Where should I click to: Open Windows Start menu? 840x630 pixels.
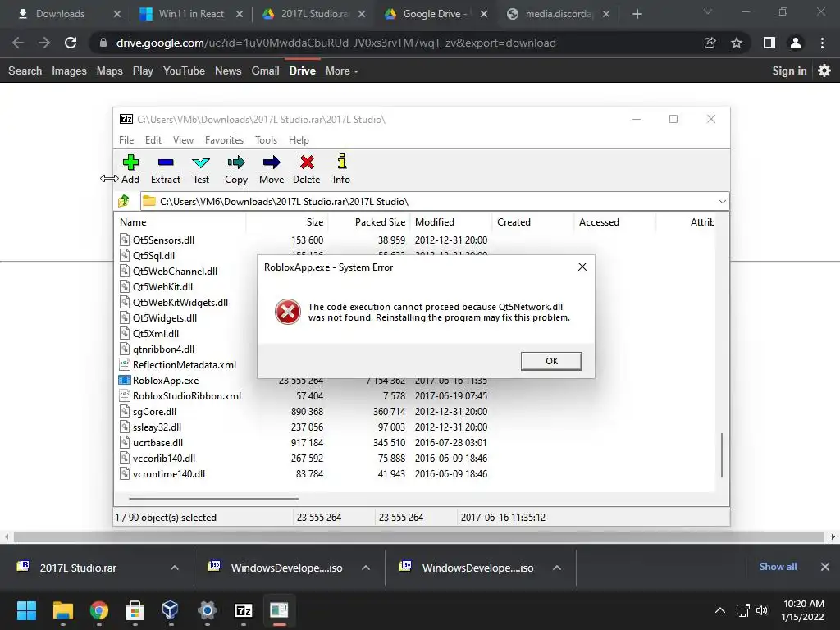tap(26, 610)
